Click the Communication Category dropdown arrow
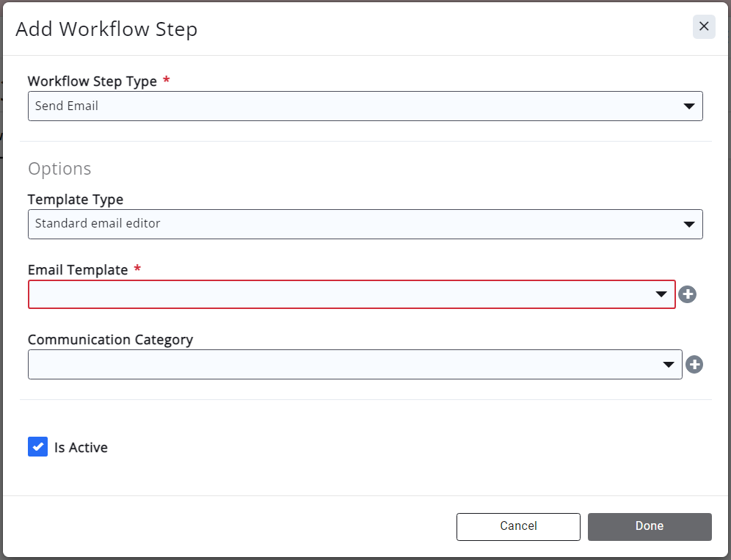This screenshot has height=560, width=731. point(669,365)
